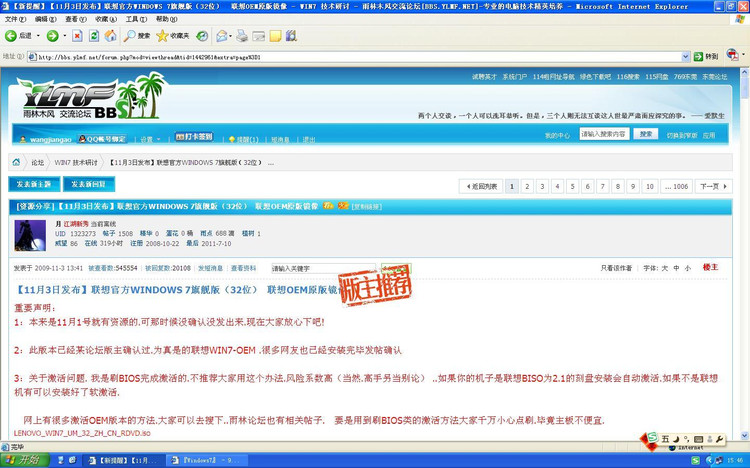Click the Research books toolbar icon

click(x=291, y=36)
